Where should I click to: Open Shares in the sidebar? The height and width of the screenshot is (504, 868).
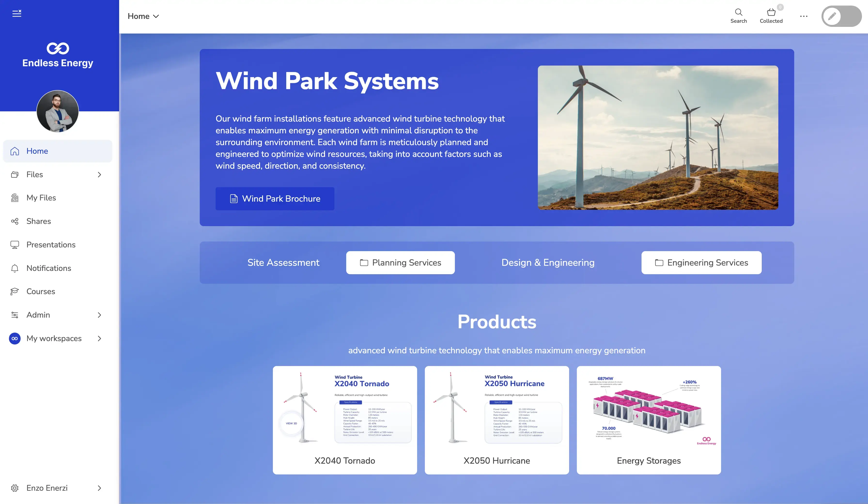click(x=39, y=221)
